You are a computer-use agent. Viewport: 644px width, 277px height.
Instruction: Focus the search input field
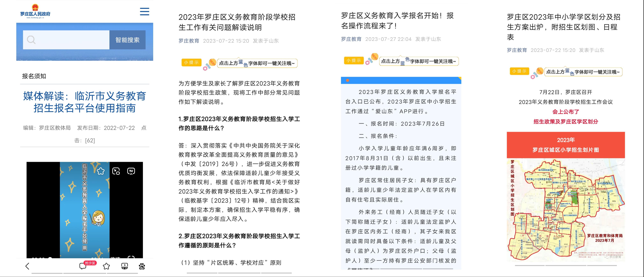point(66,40)
